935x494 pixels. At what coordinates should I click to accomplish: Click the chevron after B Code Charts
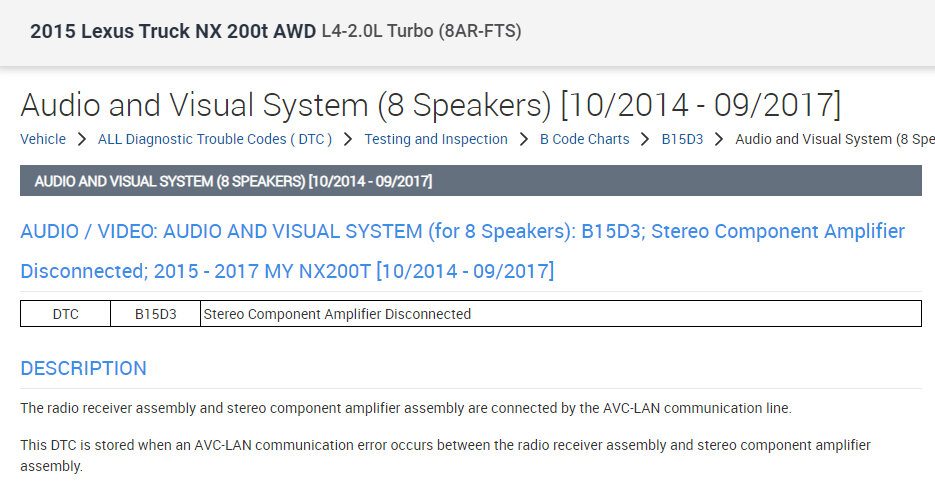click(x=646, y=139)
